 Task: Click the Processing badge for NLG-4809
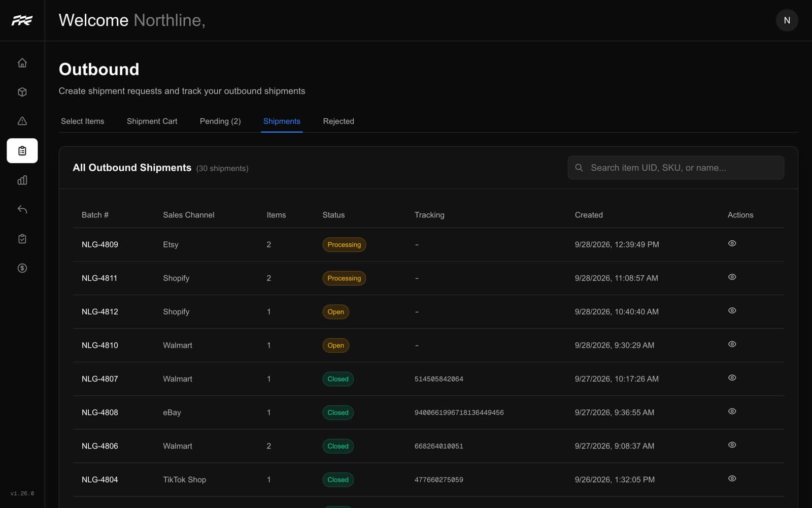click(x=344, y=244)
